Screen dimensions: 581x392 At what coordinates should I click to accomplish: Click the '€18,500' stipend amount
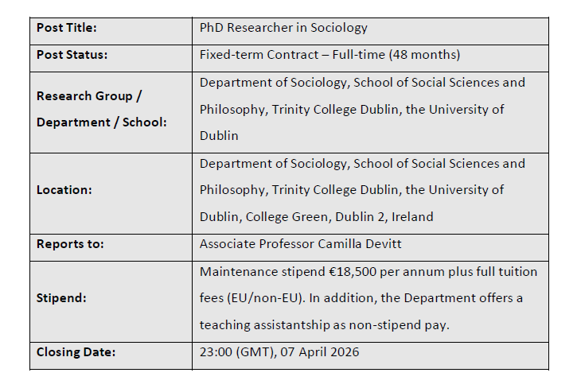coord(353,272)
